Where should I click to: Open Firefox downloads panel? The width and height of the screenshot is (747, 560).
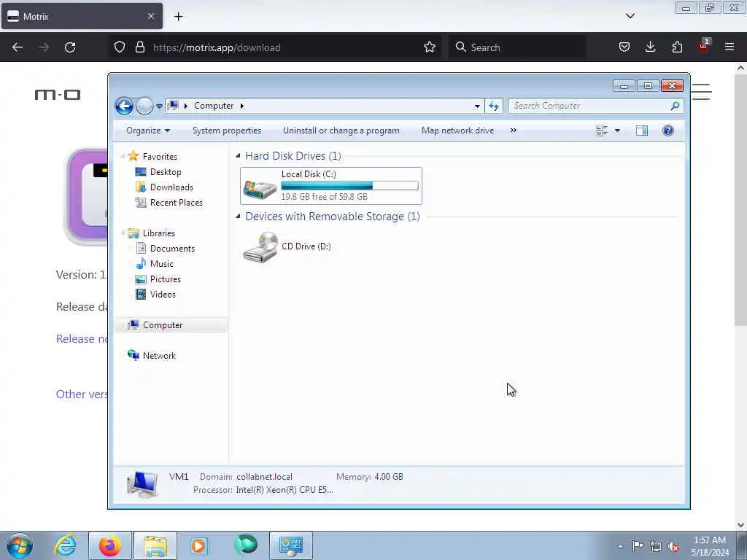pos(650,47)
